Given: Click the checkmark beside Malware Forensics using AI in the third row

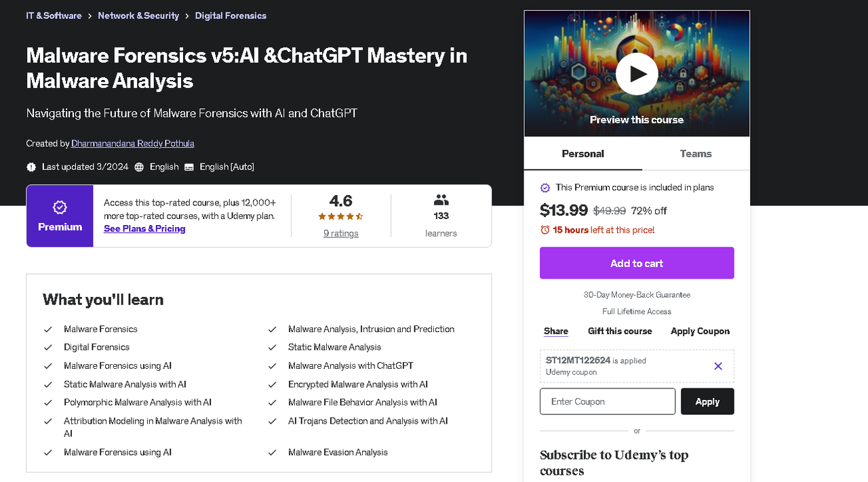Looking at the screenshot, I should click(48, 366).
